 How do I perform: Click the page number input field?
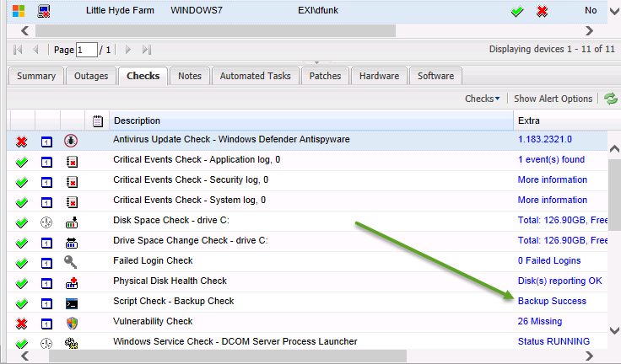tap(86, 50)
